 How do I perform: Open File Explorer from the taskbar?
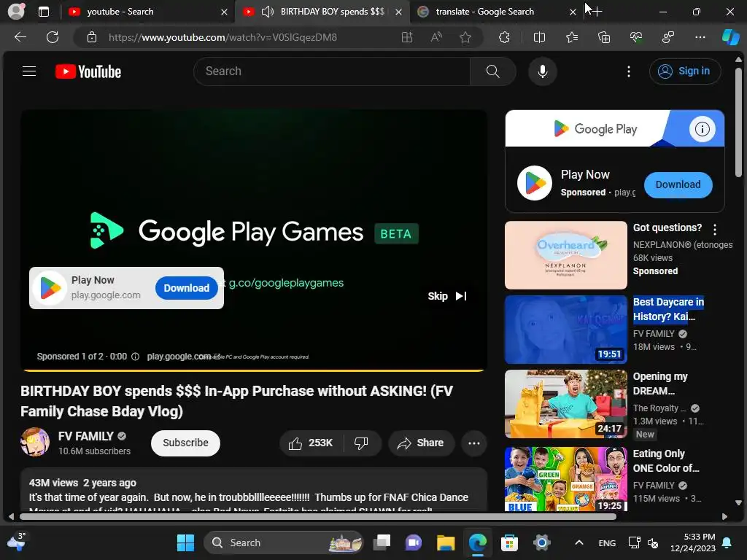[446, 542]
